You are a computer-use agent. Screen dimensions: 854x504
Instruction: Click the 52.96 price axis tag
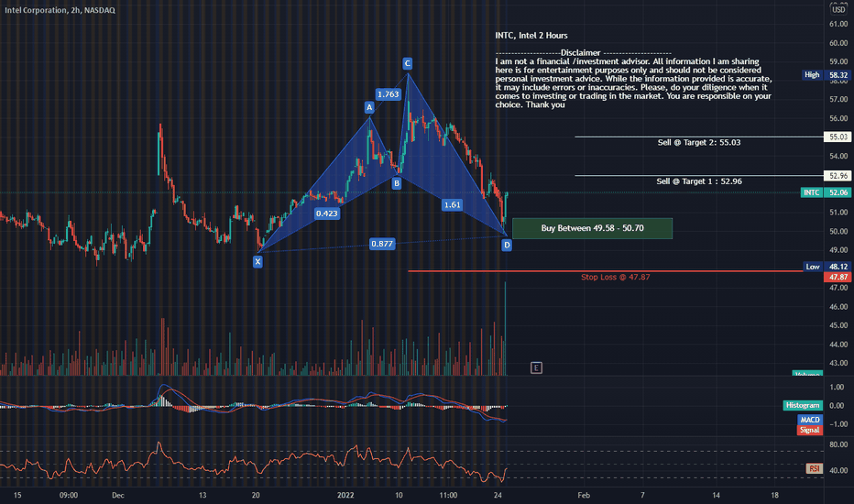click(838, 175)
